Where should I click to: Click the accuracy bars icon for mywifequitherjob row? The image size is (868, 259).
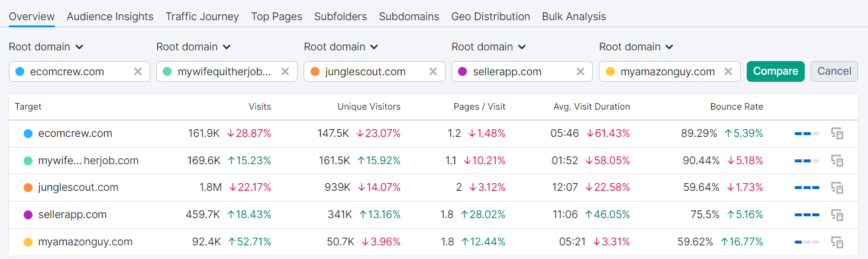click(x=807, y=161)
